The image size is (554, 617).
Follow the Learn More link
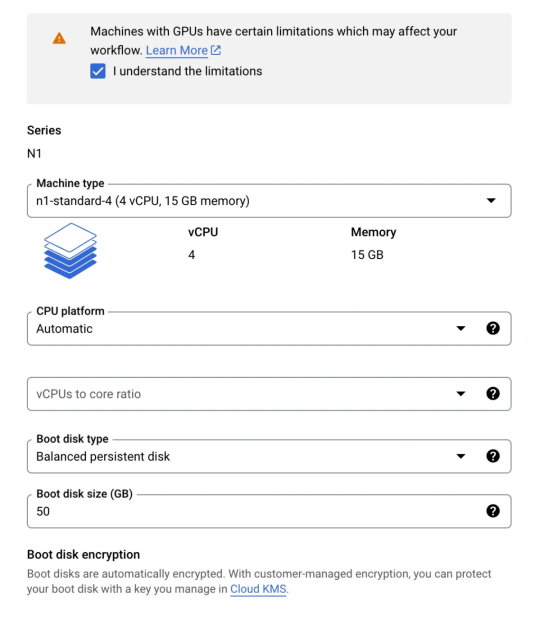tap(177, 50)
